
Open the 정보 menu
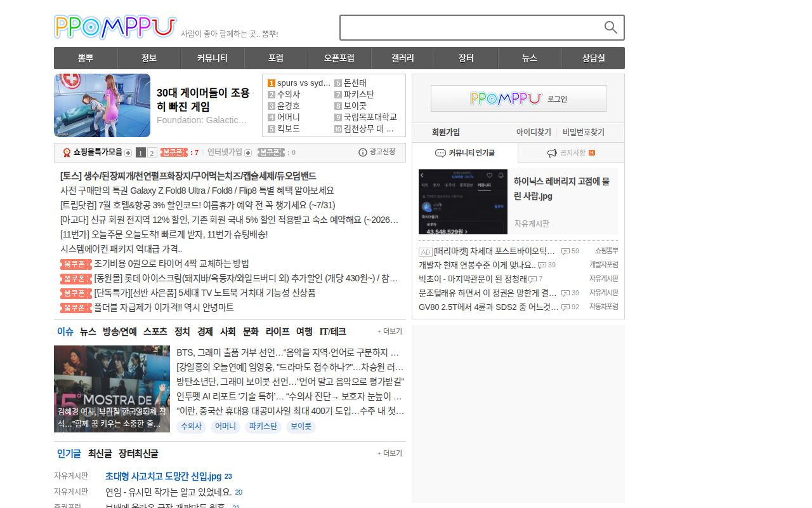pos(149,58)
